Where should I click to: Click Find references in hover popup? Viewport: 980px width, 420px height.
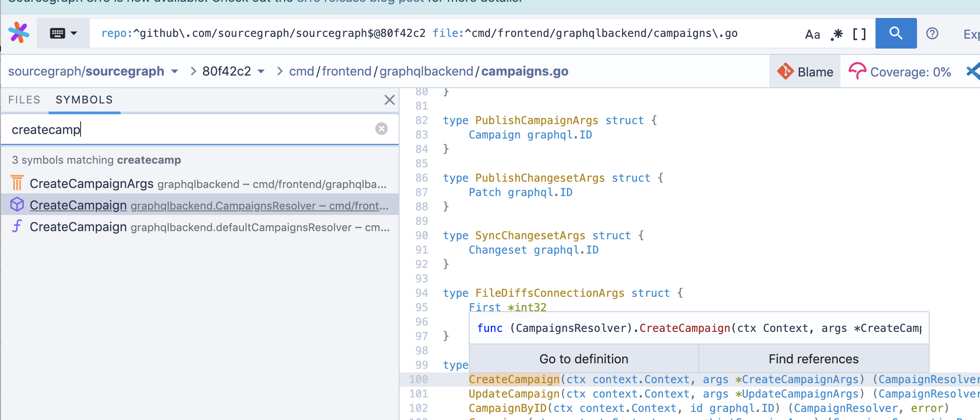(814, 359)
